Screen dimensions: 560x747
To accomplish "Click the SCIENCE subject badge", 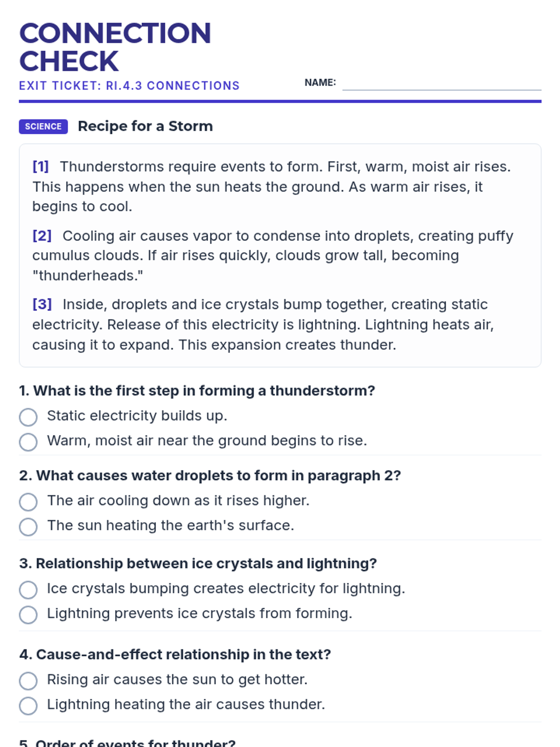I will click(x=43, y=127).
